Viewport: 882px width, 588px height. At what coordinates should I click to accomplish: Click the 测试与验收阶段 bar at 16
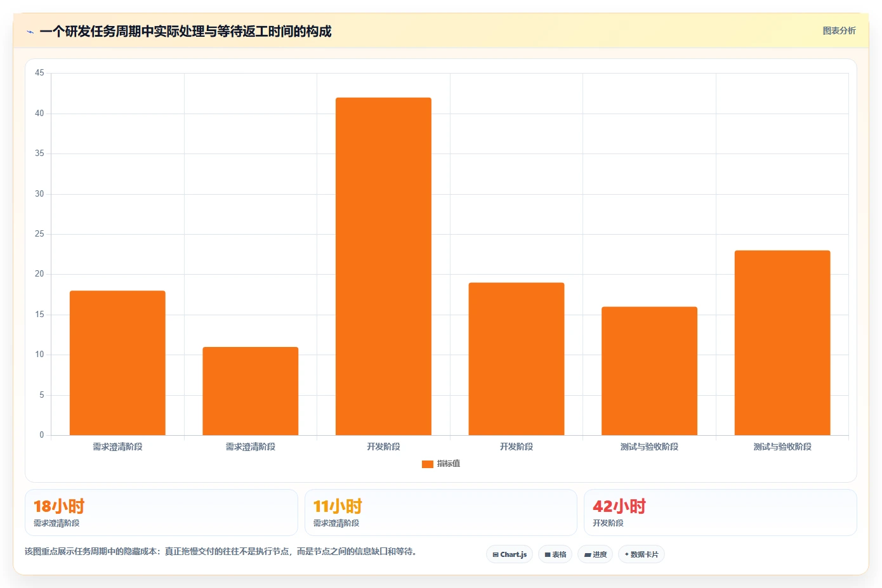point(649,371)
